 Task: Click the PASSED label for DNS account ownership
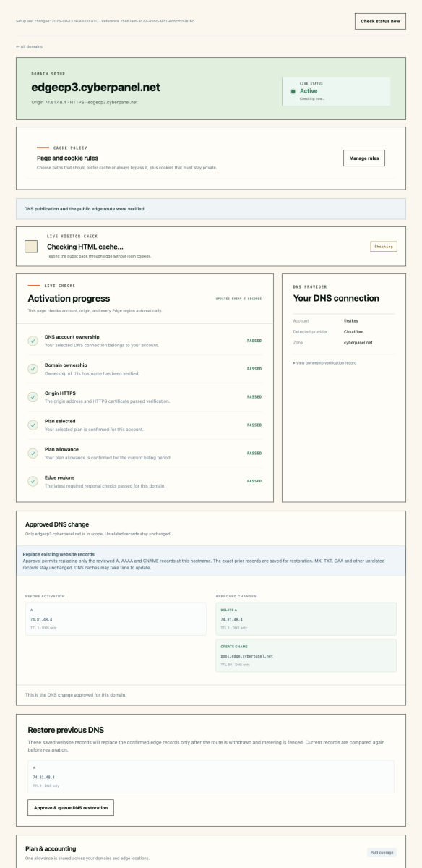(254, 340)
